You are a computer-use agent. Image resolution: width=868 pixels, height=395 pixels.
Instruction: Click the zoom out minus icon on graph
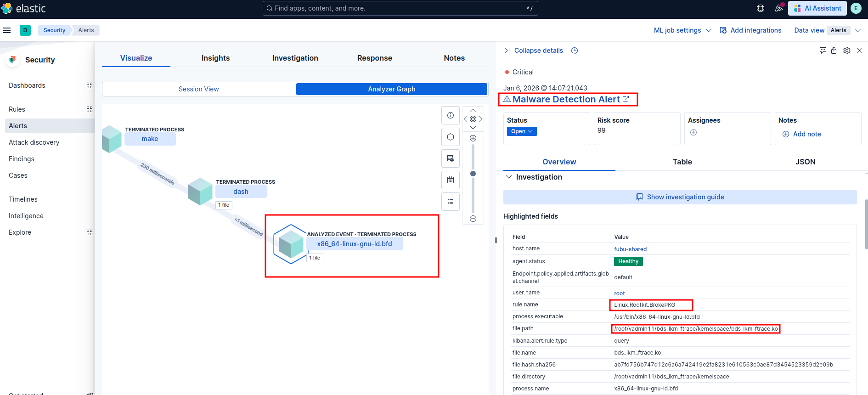(473, 219)
